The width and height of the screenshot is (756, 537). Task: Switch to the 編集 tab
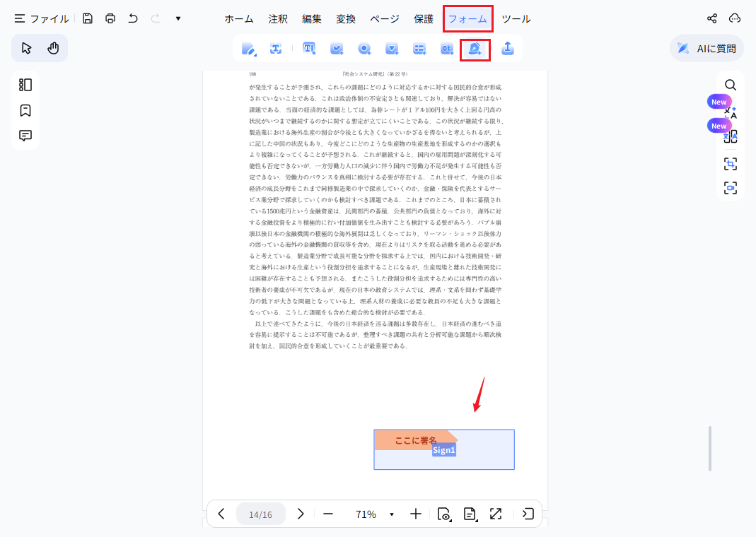pos(311,19)
